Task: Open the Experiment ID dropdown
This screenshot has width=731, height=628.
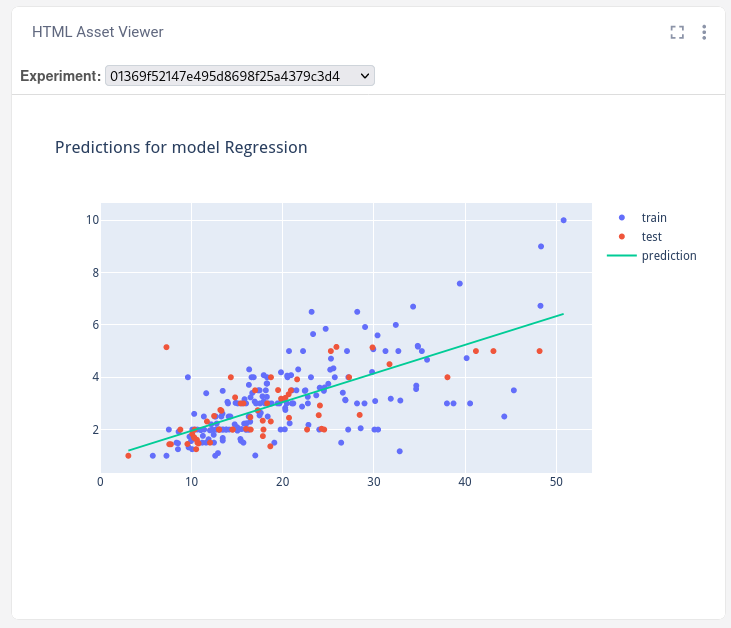Action: (x=239, y=76)
